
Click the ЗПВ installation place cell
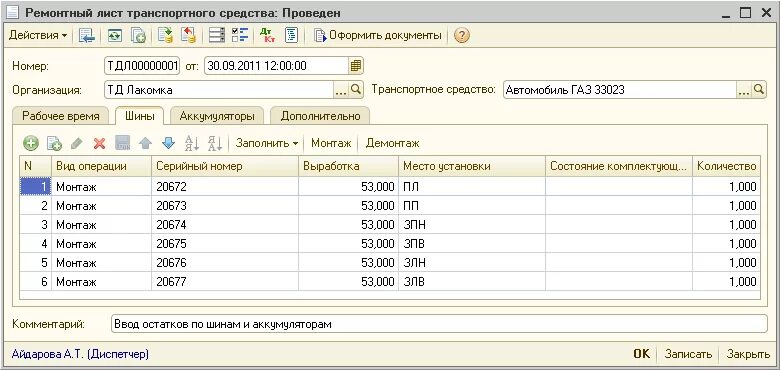(472, 244)
